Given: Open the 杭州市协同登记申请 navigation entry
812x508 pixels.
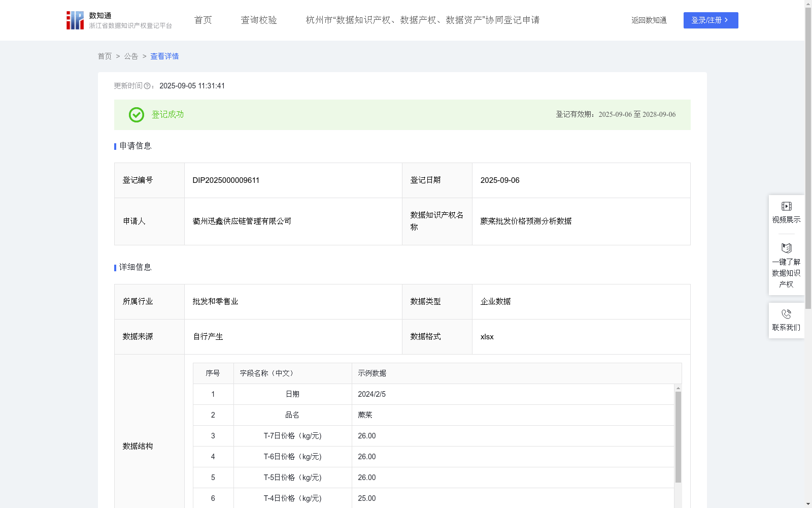Looking at the screenshot, I should (422, 20).
